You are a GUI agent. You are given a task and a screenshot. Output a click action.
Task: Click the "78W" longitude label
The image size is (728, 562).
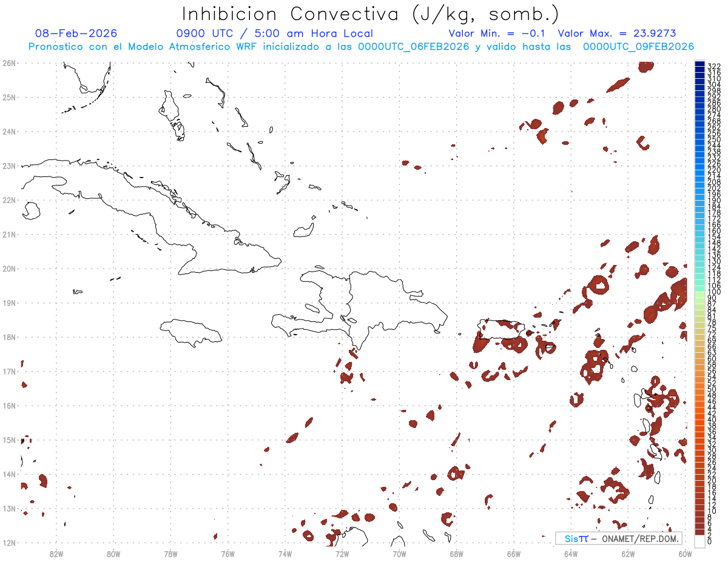click(170, 554)
